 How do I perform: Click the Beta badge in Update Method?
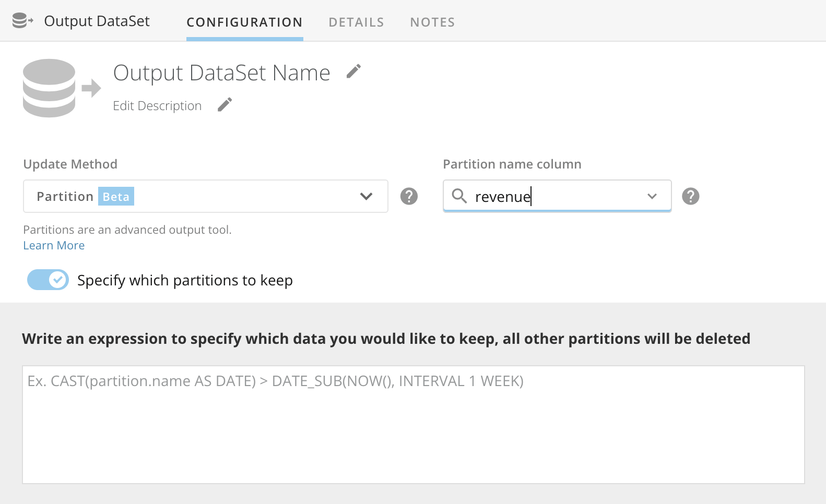click(x=116, y=196)
